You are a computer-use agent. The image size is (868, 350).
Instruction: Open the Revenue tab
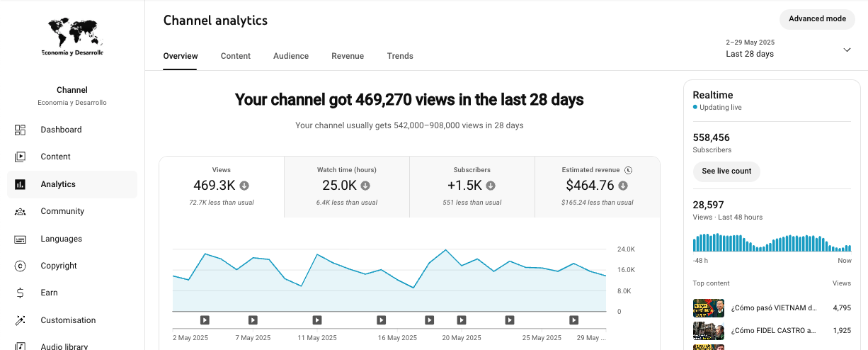pos(348,56)
